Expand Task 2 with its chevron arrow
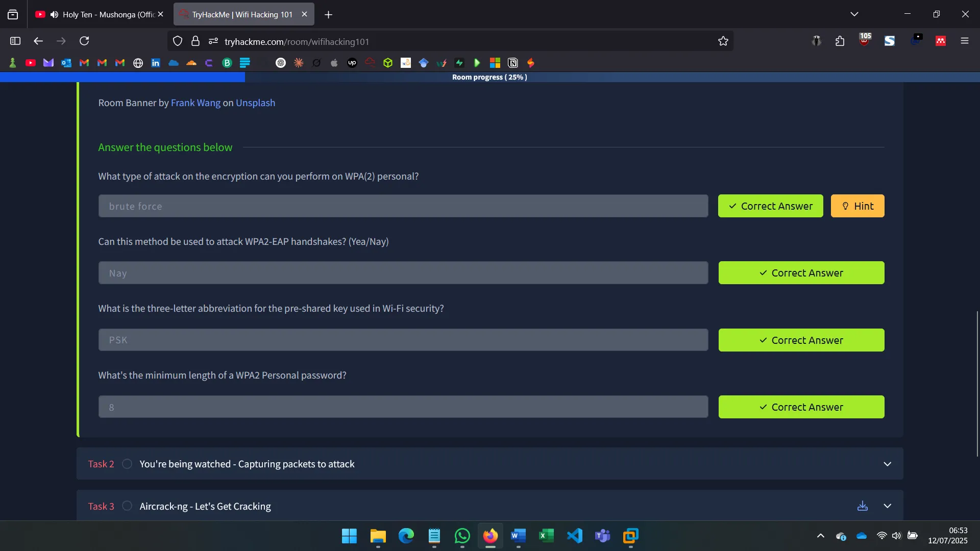Image resolution: width=980 pixels, height=551 pixels. (887, 464)
